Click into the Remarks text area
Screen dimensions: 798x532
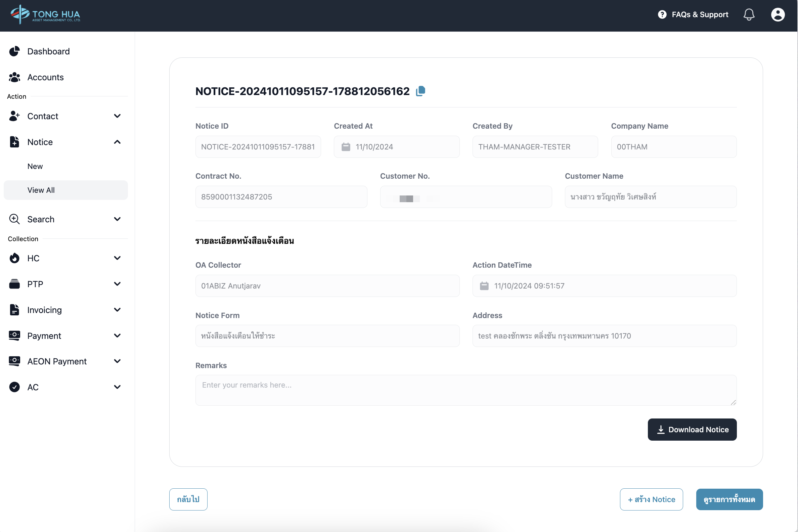465,390
